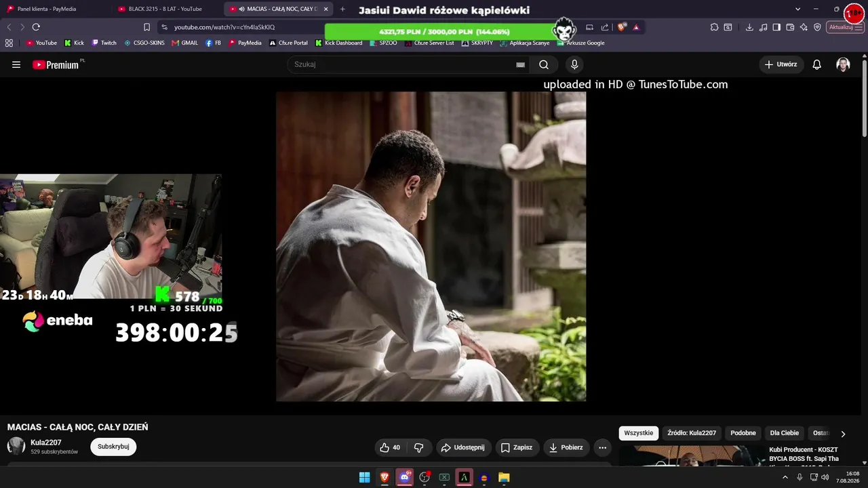
Task: Toggle the browser sidebar panel
Action: point(777,27)
